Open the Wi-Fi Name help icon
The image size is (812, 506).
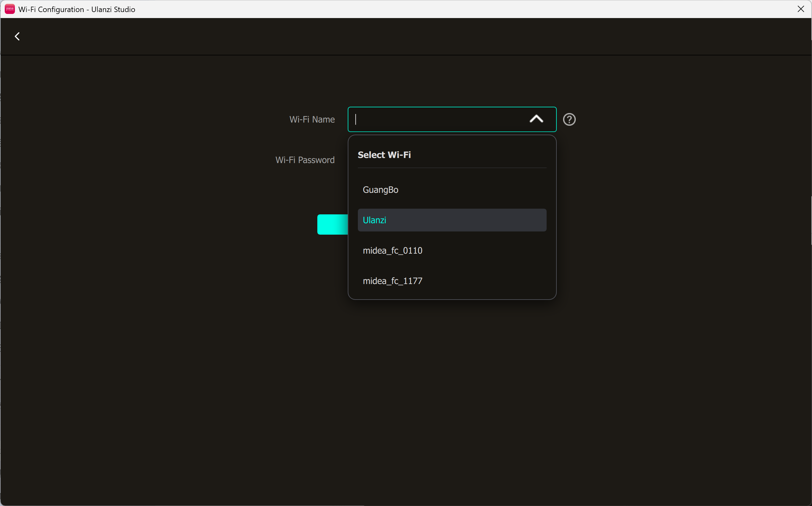point(569,119)
